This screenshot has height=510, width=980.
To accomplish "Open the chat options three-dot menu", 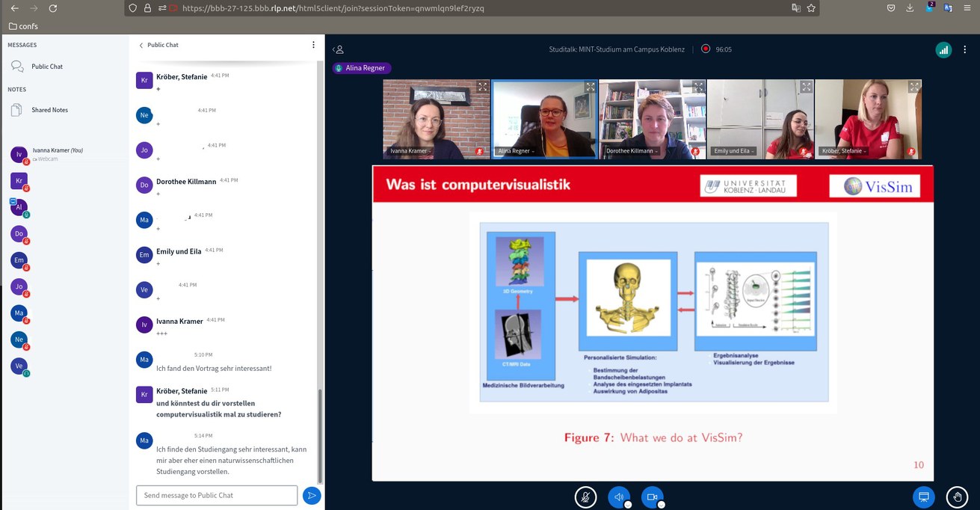I will (x=313, y=45).
